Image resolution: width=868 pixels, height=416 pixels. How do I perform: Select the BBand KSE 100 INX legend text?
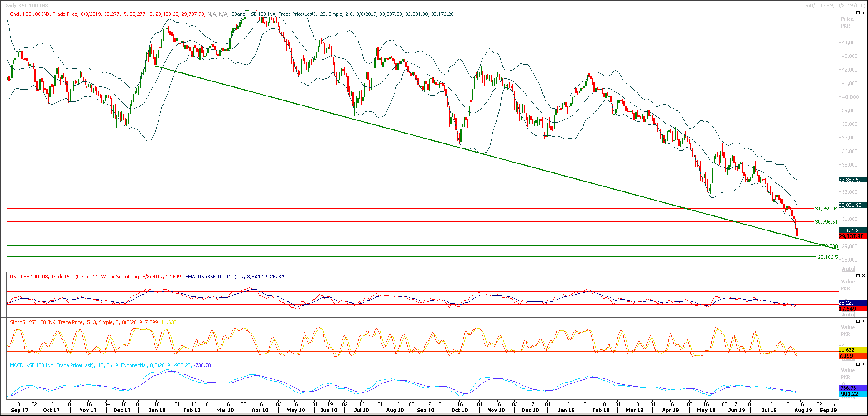click(x=342, y=14)
